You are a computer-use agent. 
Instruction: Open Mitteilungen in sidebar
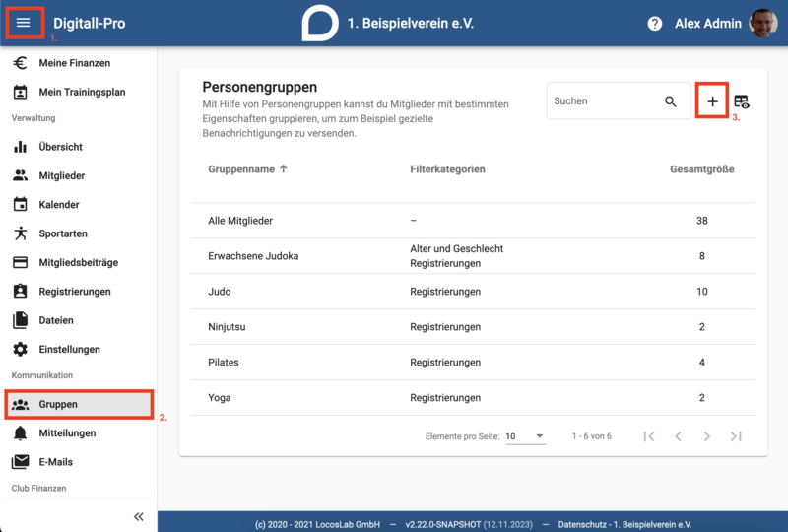coord(79,432)
